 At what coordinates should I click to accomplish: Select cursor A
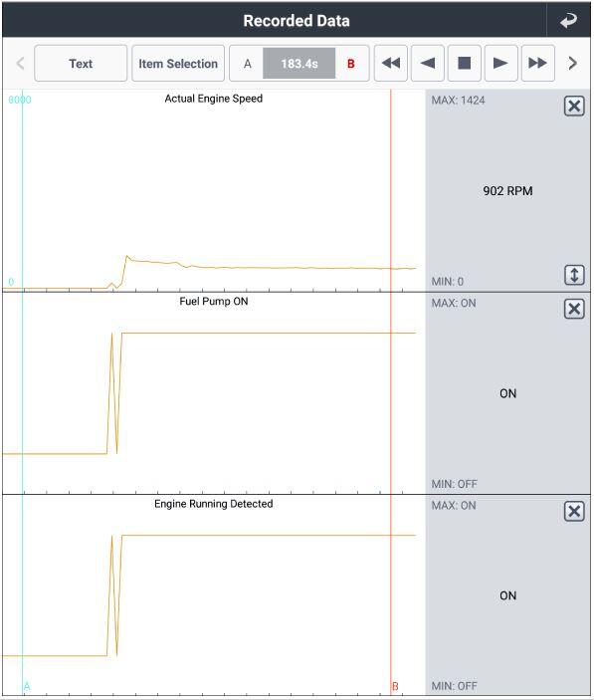pos(247,64)
